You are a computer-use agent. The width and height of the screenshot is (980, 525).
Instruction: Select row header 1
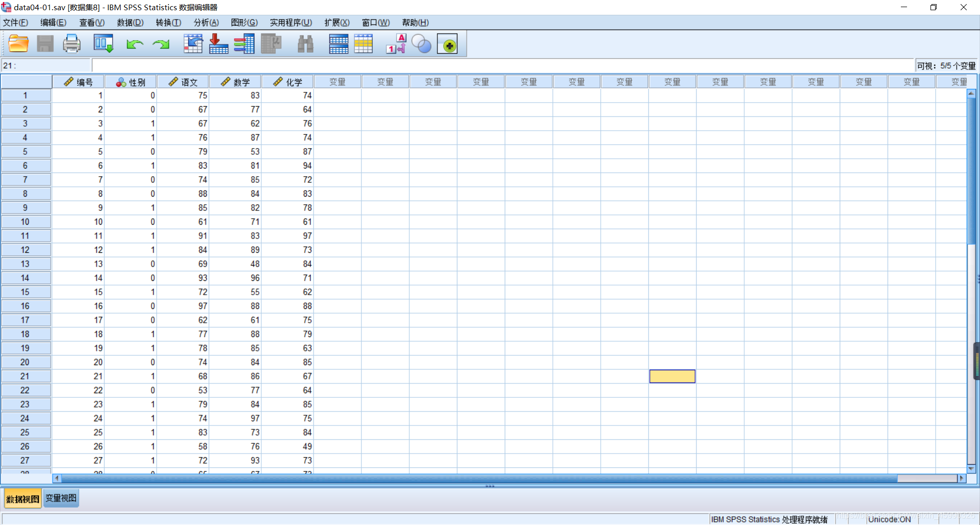tap(26, 96)
